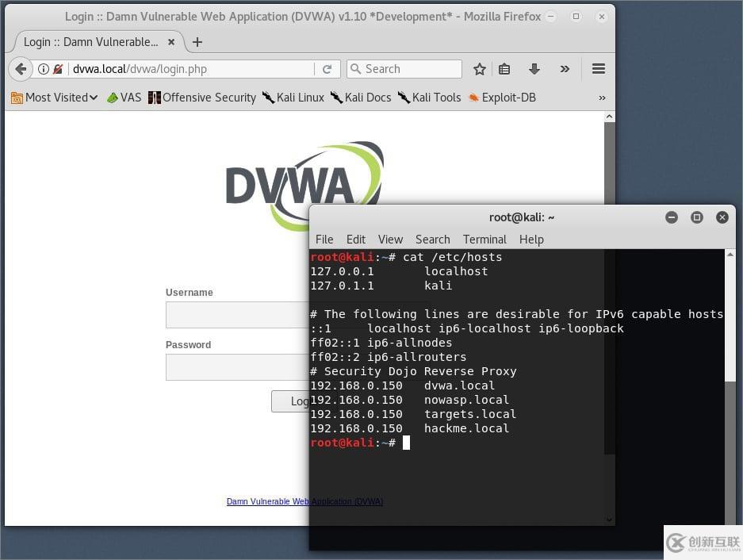The height and width of the screenshot is (560, 743).
Task: Open terminal Help menu
Action: pyautogui.click(x=531, y=240)
